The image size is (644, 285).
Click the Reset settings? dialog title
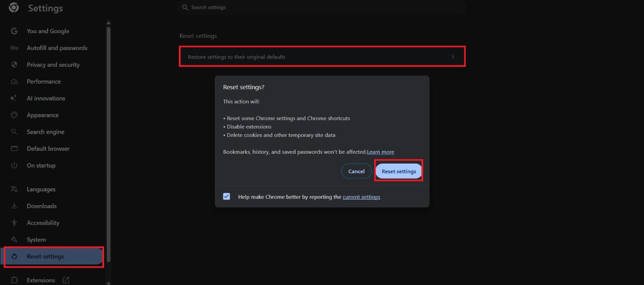[x=244, y=87]
